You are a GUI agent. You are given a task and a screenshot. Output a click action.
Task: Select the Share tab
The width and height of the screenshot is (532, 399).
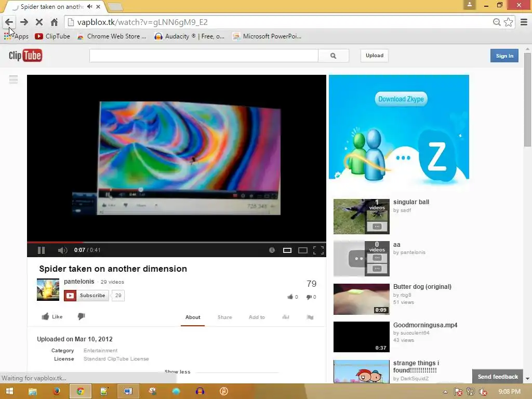coord(224,317)
